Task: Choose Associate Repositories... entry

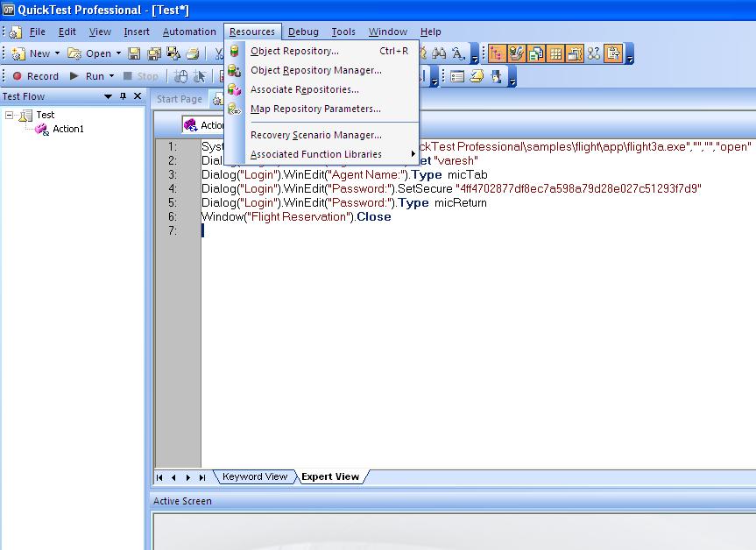Action: (321, 89)
